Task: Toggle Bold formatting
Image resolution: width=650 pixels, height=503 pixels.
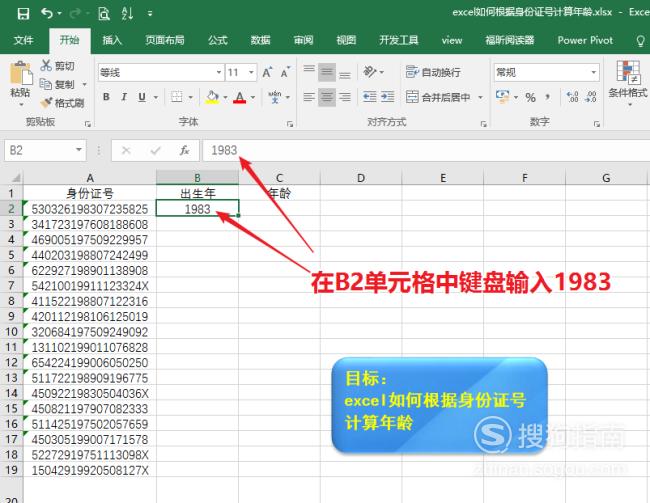Action: (x=107, y=97)
